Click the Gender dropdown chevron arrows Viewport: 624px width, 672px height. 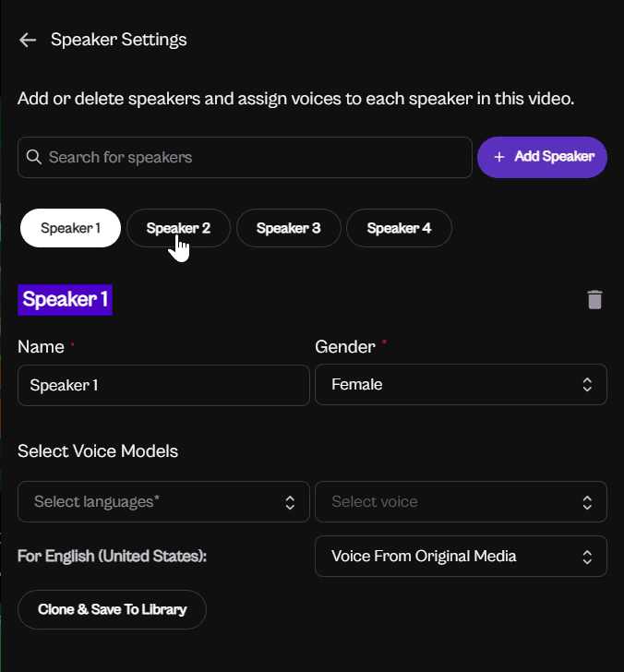point(587,385)
